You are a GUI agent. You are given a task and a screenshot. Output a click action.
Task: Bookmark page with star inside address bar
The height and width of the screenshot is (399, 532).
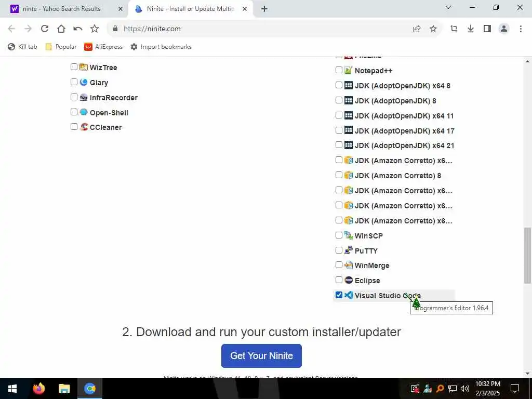pyautogui.click(x=433, y=29)
